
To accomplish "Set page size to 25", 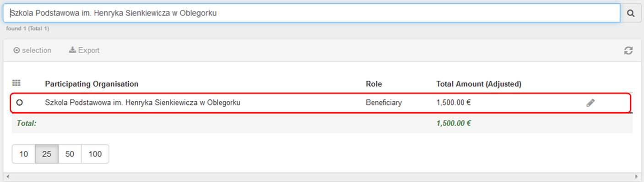I will click(47, 154).
